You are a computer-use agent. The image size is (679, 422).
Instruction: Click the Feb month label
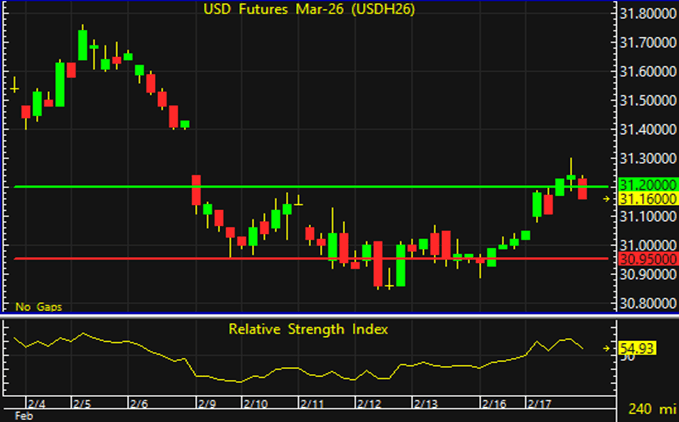pyautogui.click(x=22, y=413)
